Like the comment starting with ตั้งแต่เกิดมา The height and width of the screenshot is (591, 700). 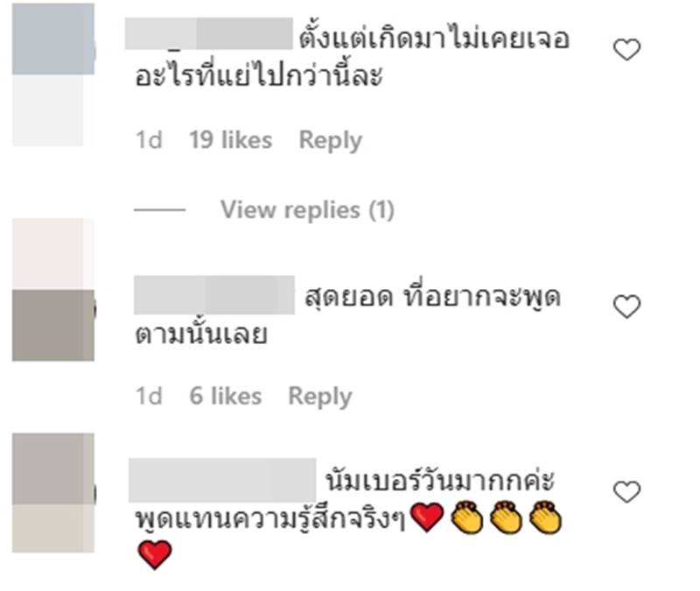(626, 50)
